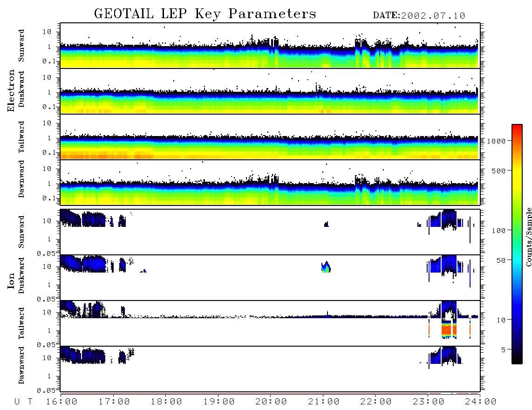Click the '21:00' time axis label
This screenshot has height=410, width=532.
click(323, 402)
